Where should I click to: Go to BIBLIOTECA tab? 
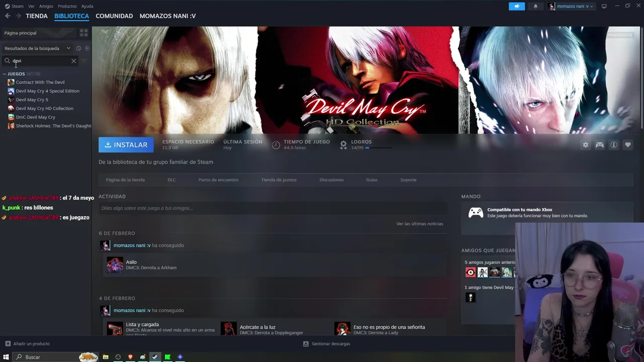71,16
